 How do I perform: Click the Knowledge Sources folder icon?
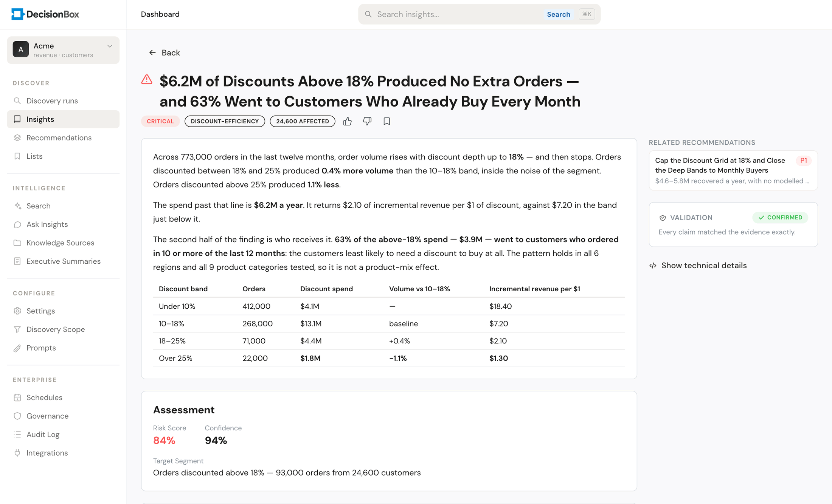click(x=17, y=243)
